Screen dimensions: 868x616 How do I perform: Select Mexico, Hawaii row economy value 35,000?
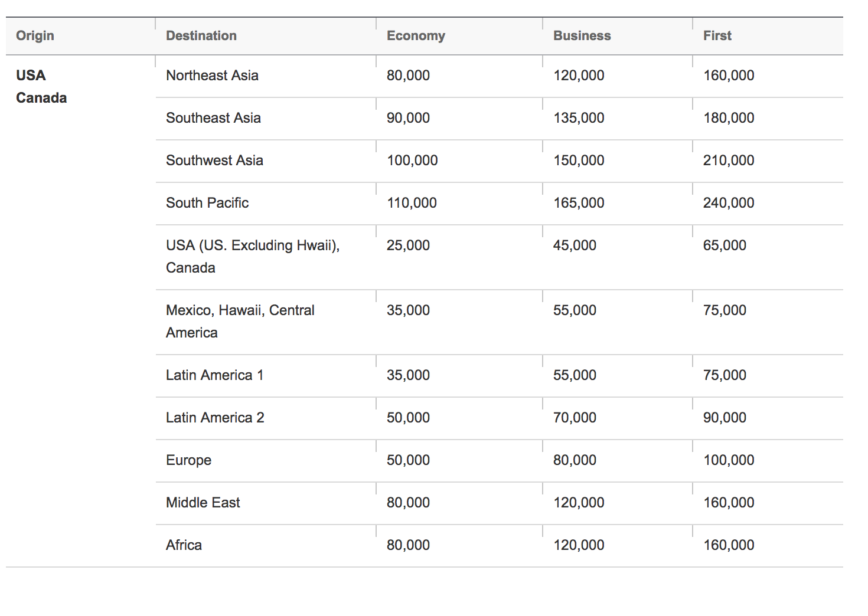(x=408, y=310)
